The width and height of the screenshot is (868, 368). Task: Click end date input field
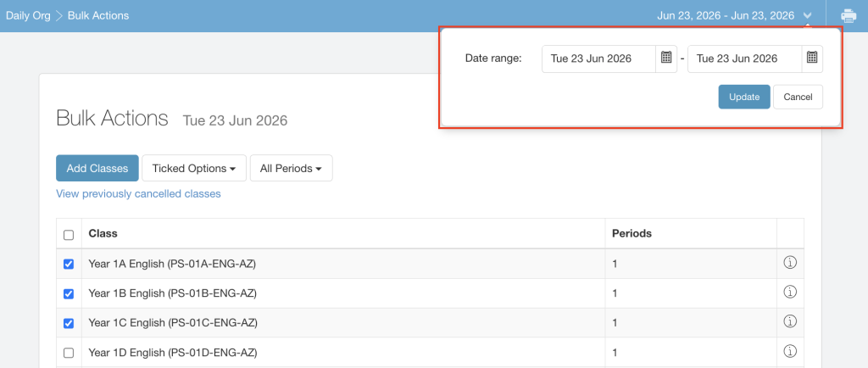(x=744, y=59)
